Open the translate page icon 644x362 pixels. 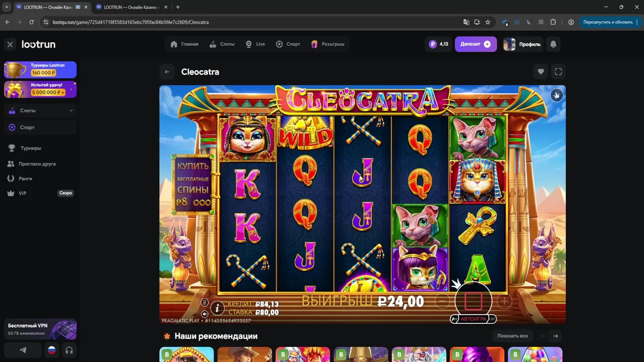466,22
